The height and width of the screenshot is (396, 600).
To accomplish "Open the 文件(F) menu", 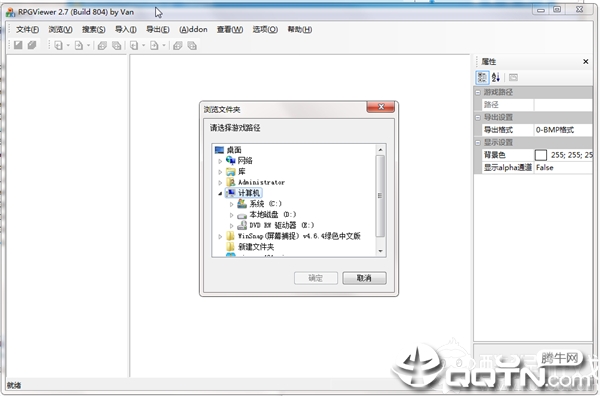I will click(x=27, y=29).
